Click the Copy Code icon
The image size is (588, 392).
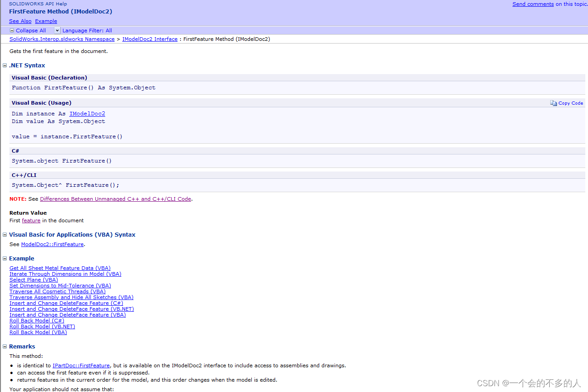(x=553, y=103)
